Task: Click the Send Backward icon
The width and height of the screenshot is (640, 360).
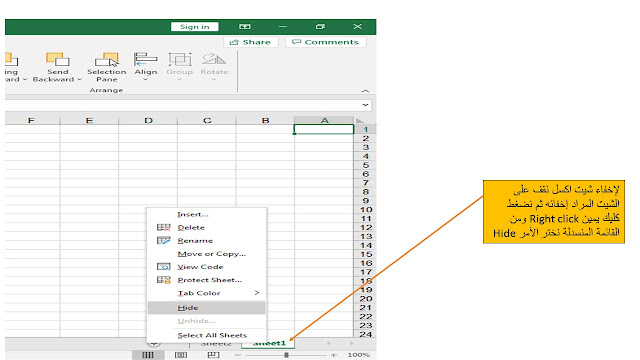Action: pyautogui.click(x=57, y=60)
